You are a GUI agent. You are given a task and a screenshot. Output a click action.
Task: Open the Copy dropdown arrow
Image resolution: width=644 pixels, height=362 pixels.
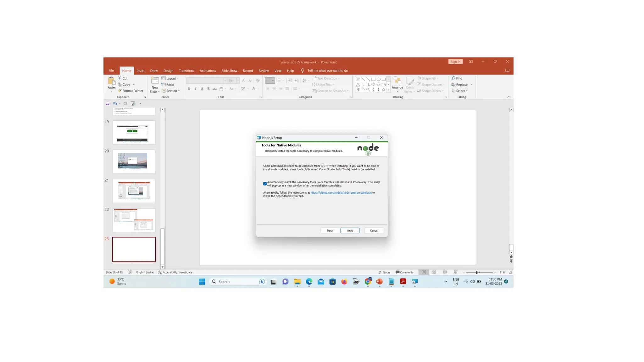pyautogui.click(x=134, y=85)
